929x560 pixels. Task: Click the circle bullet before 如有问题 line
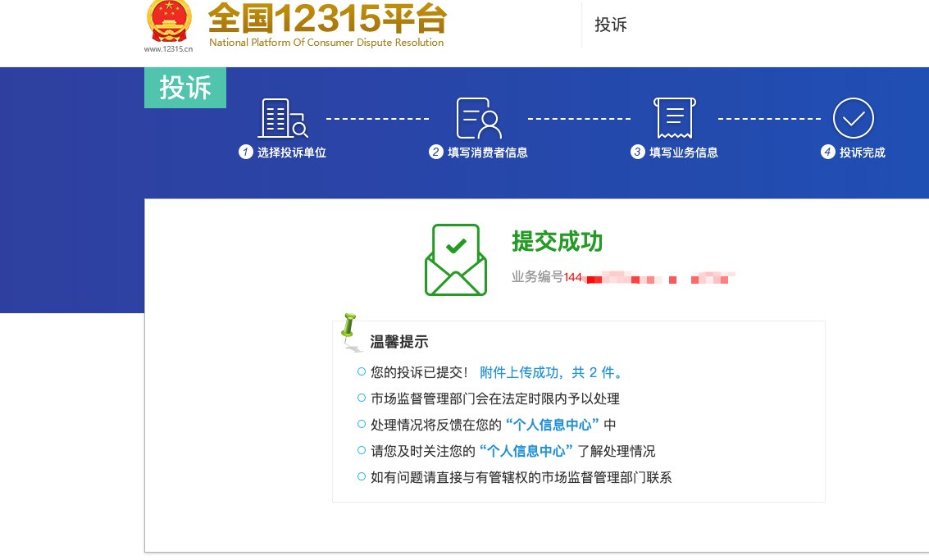pos(360,477)
